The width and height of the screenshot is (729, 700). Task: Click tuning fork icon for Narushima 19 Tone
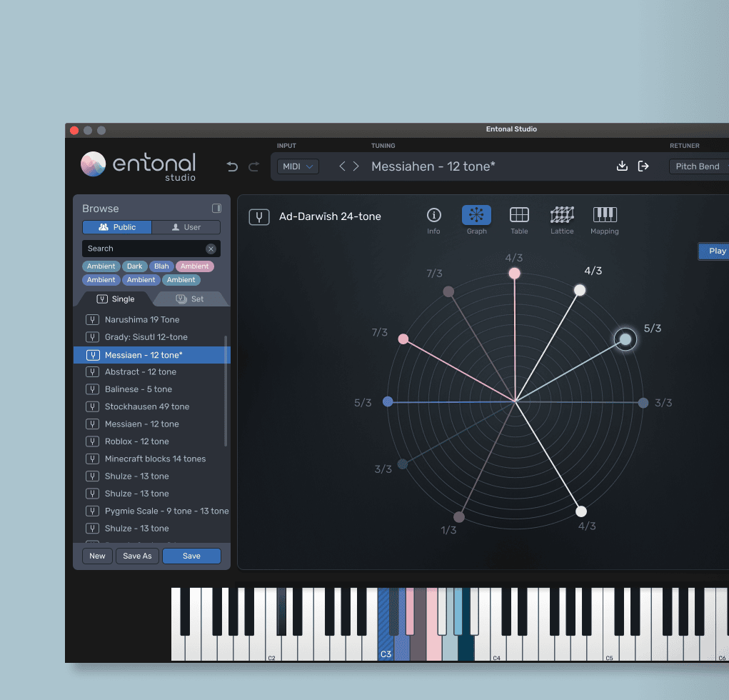(x=93, y=319)
